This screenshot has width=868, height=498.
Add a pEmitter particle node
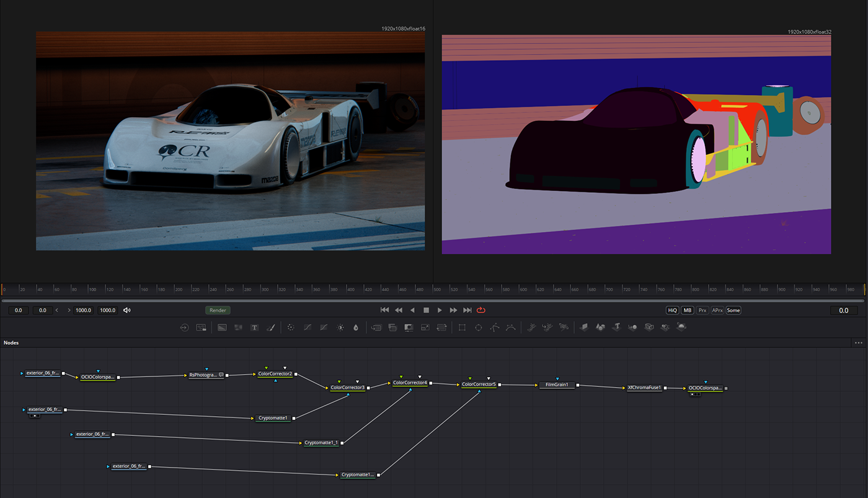pos(530,327)
